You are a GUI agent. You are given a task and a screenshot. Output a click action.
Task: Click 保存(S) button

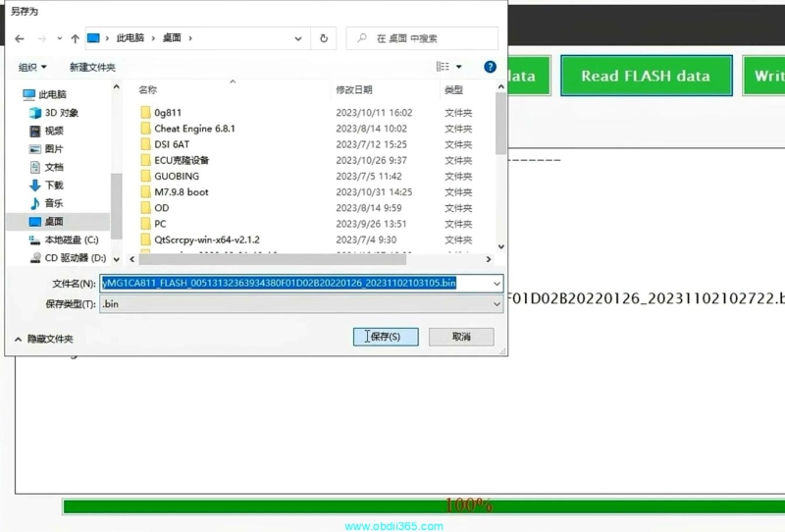pos(386,337)
